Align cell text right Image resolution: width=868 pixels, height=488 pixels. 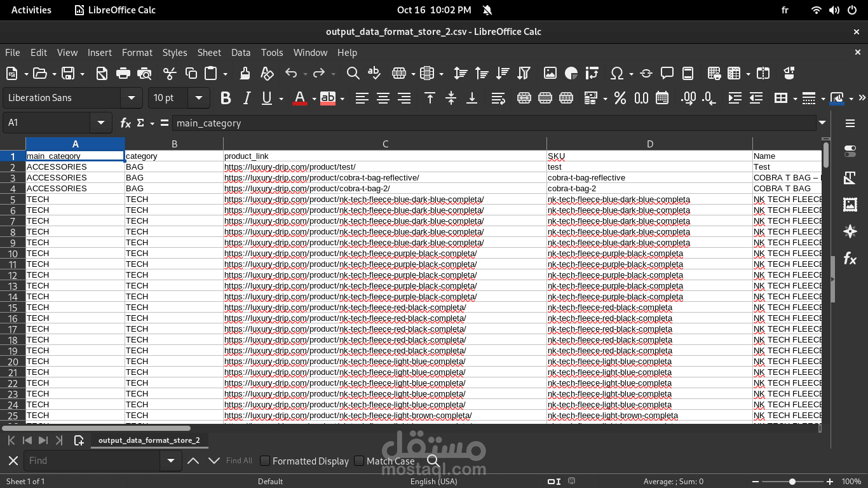(x=404, y=98)
